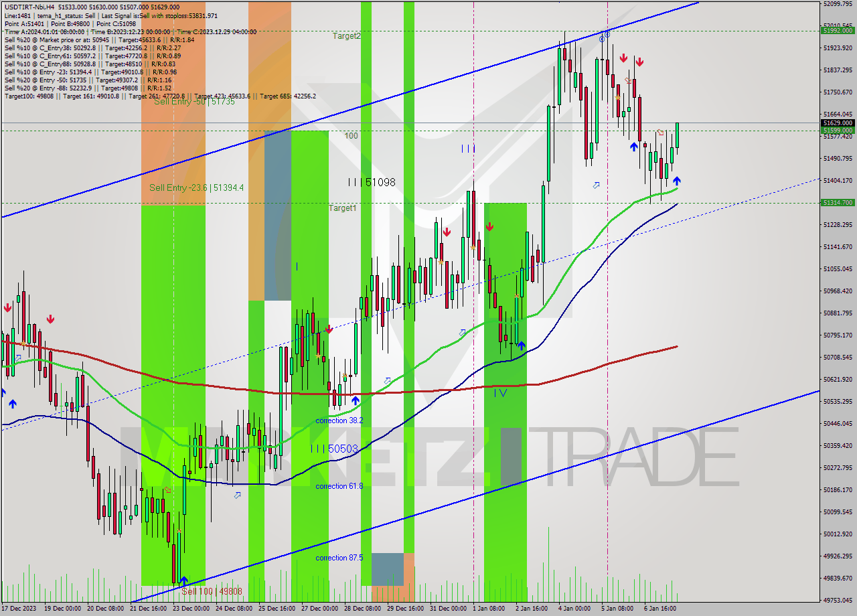
Task: Click the '17 Dec 2023' date label
Action: click(x=20, y=609)
